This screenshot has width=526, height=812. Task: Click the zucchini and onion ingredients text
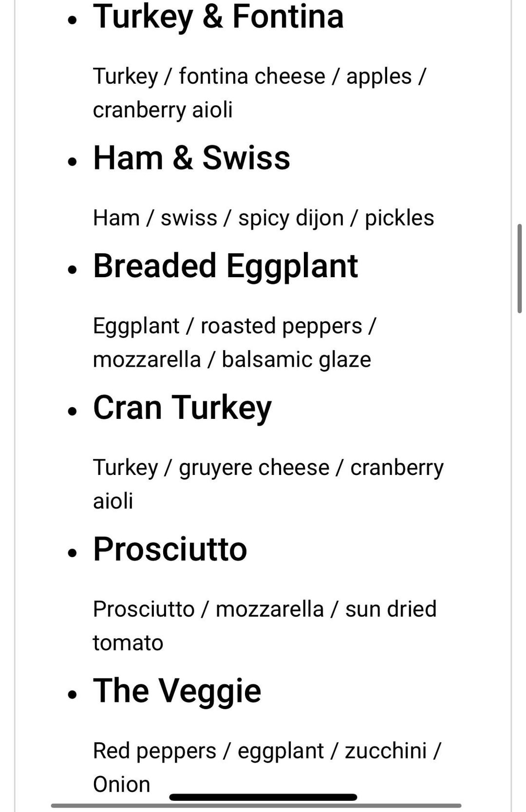pos(266,767)
